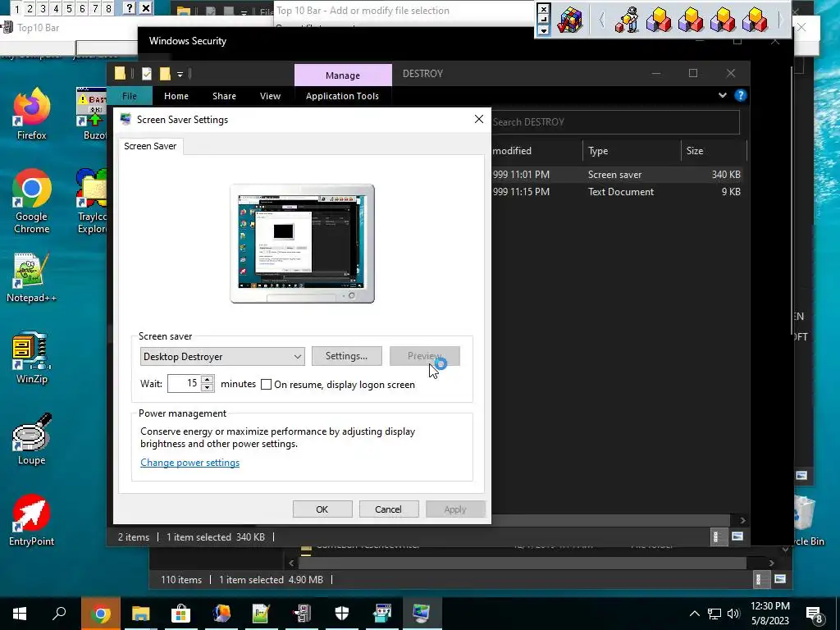Select tab 5 on the Top10 Bar
This screenshot has width=840, height=630.
pyautogui.click(x=69, y=8)
